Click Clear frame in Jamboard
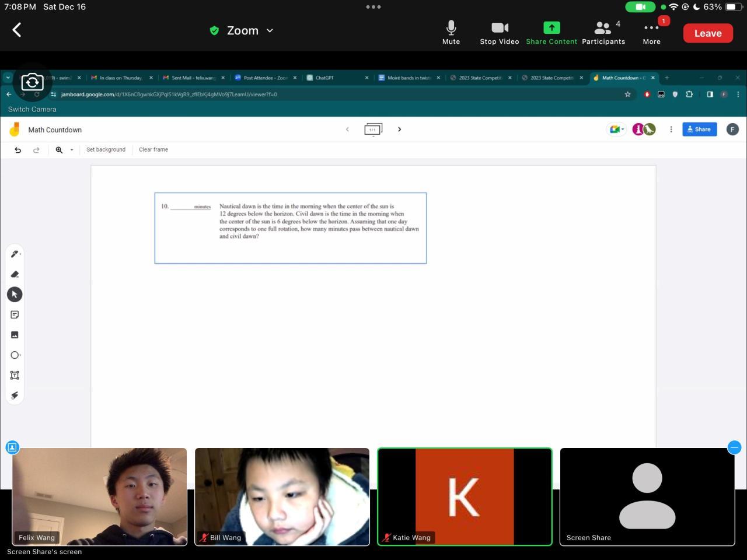This screenshot has height=560, width=747. [153, 150]
